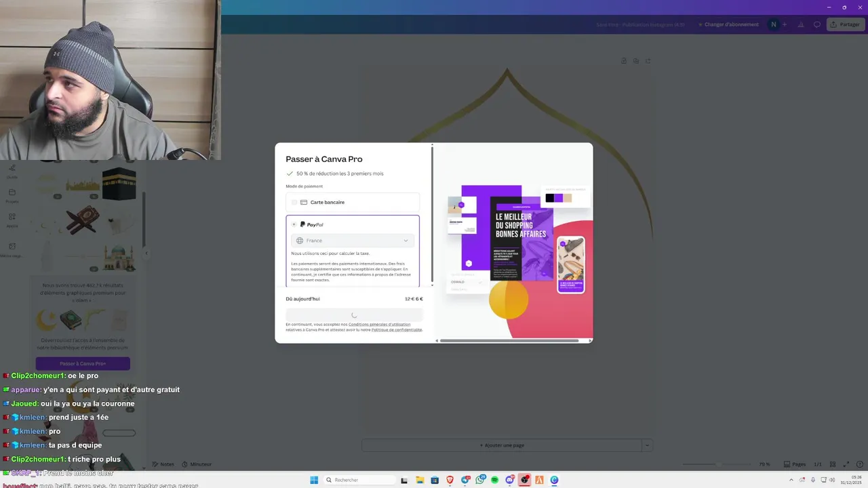The image size is (868, 488).
Task: Open the Conditions générales d'utilisation link
Action: 380,325
